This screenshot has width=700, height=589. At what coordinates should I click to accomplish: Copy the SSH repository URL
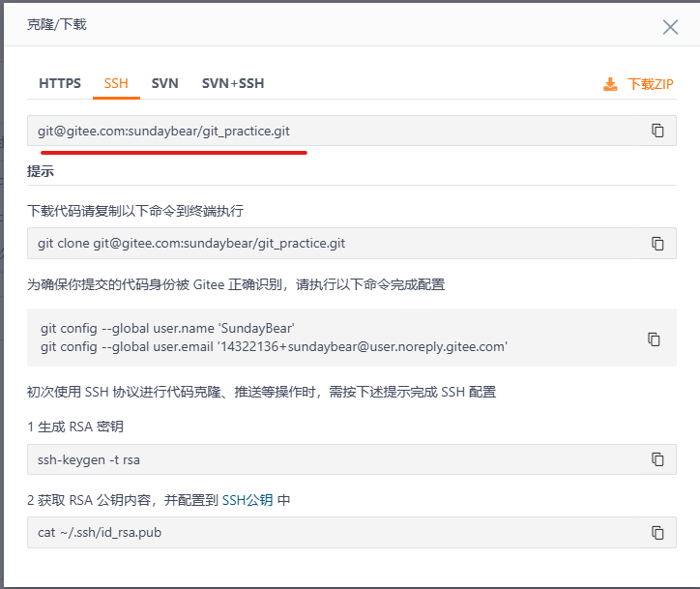657,131
